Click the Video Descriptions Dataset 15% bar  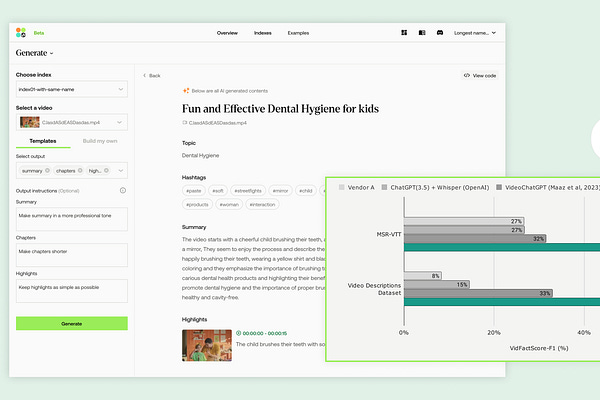click(437, 284)
